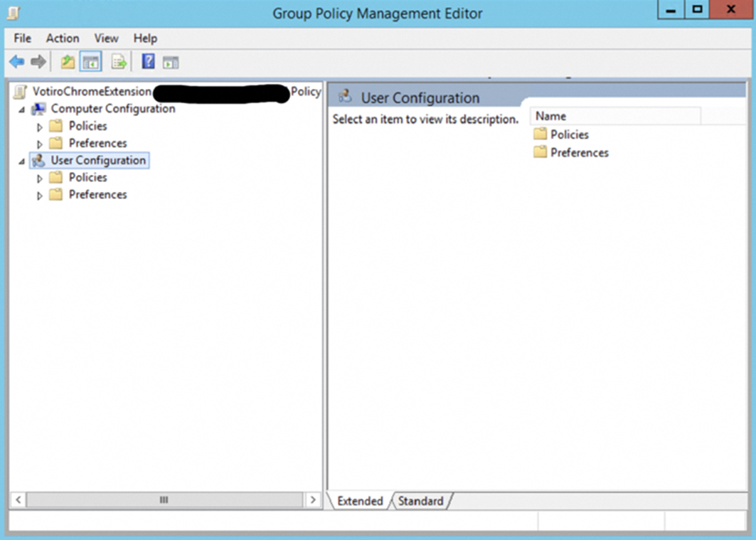
Task: Click the tree pane scroll right arrow
Action: click(313, 499)
